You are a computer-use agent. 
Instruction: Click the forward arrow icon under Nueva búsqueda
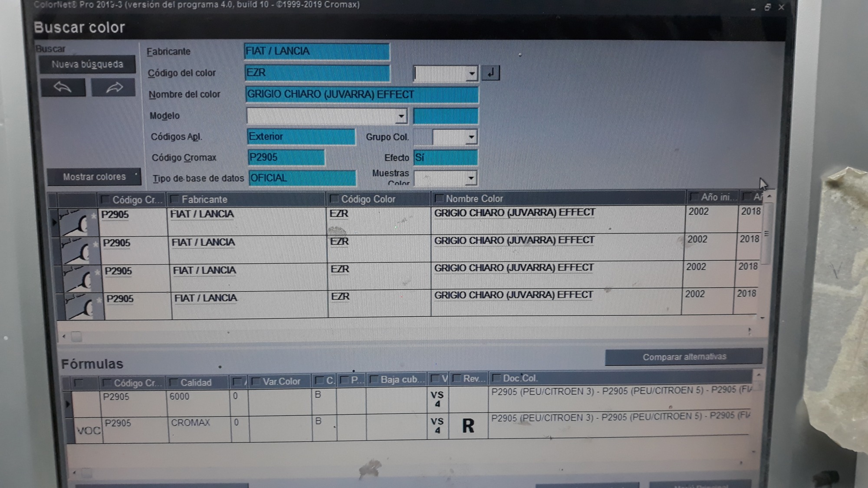[x=114, y=88]
